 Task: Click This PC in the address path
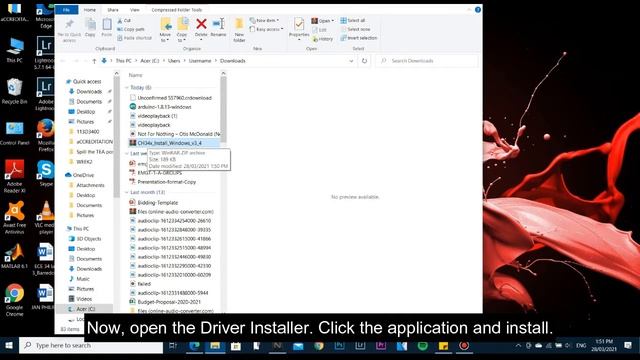coord(123,61)
